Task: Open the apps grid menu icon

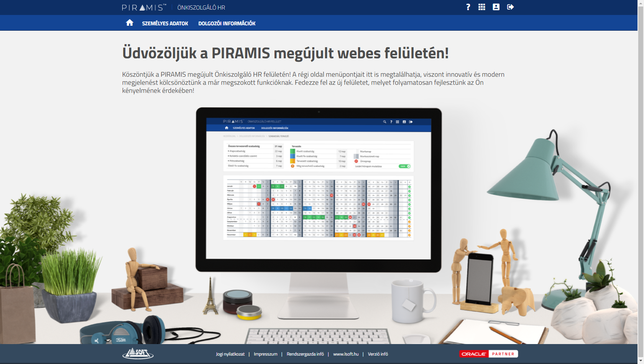Action: point(482,7)
